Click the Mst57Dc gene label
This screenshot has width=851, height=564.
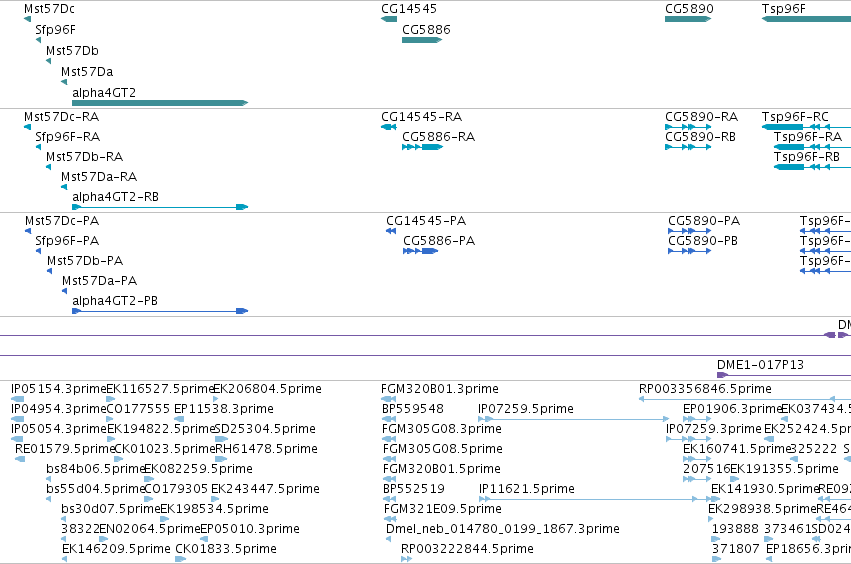(x=49, y=9)
